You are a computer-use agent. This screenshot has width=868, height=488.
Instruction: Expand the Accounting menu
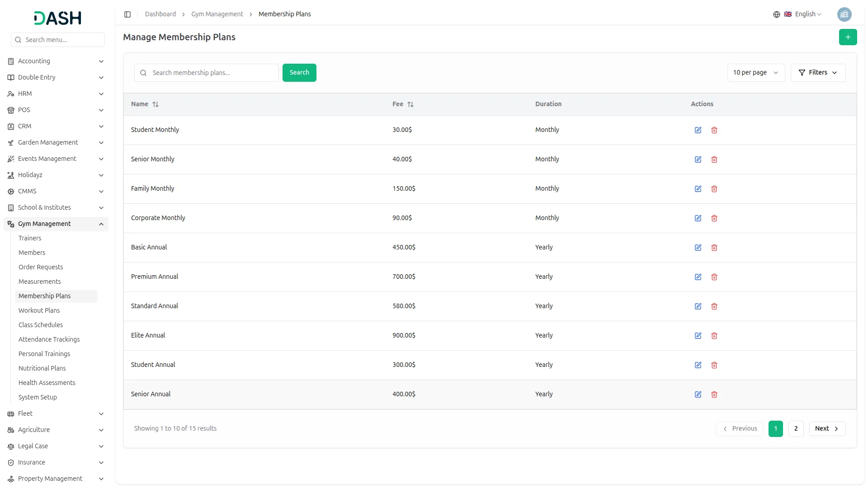55,61
